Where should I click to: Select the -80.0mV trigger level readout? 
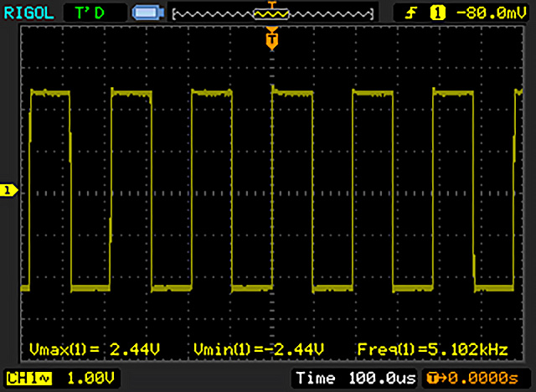pos(482,13)
